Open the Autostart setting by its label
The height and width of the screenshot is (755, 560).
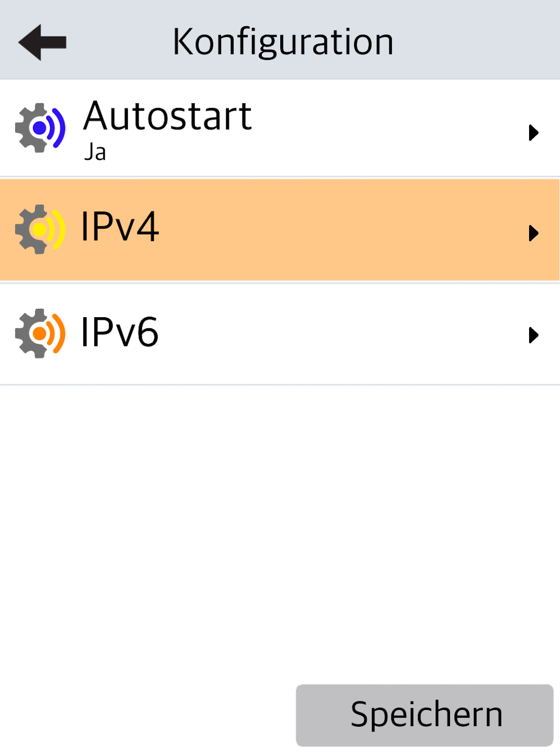[x=168, y=116]
